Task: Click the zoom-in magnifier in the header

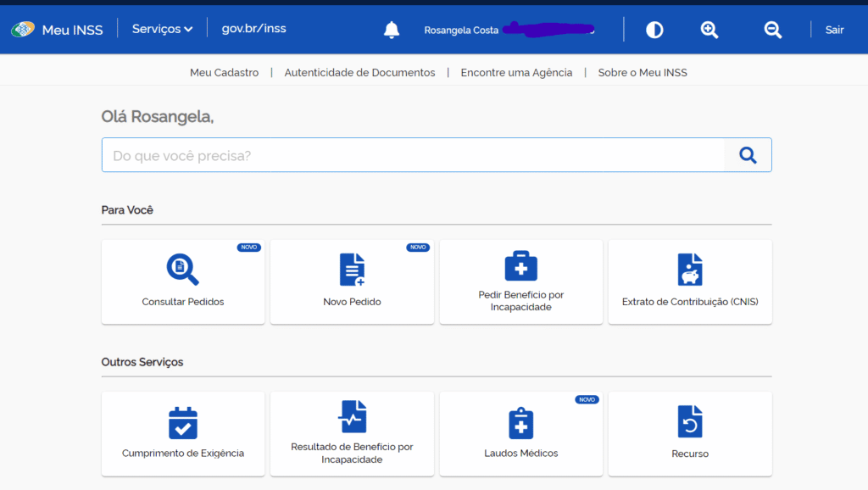Action: [x=709, y=29]
